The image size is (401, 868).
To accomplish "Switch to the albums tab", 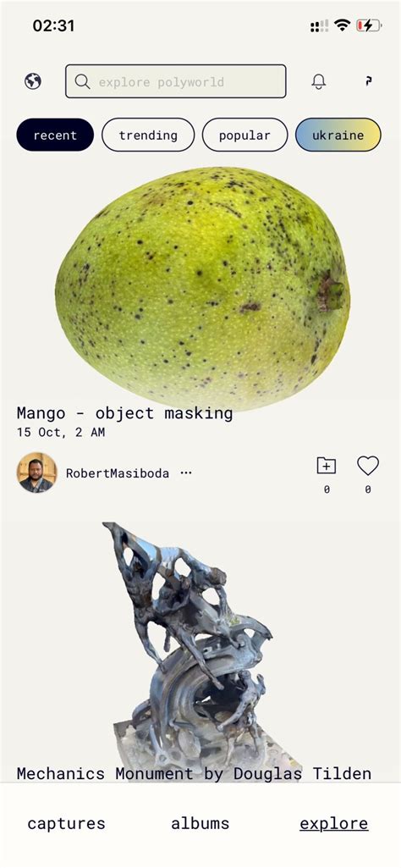I will coord(200,823).
